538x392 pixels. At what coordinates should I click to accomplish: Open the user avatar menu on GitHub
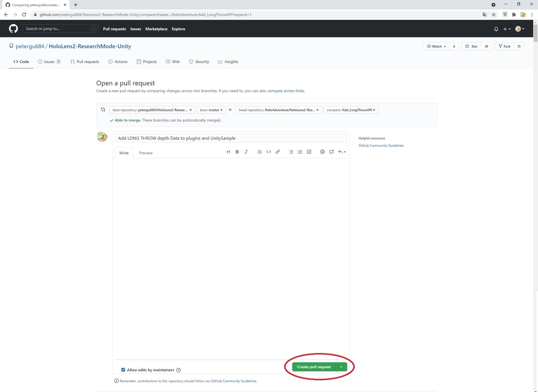(x=520, y=29)
